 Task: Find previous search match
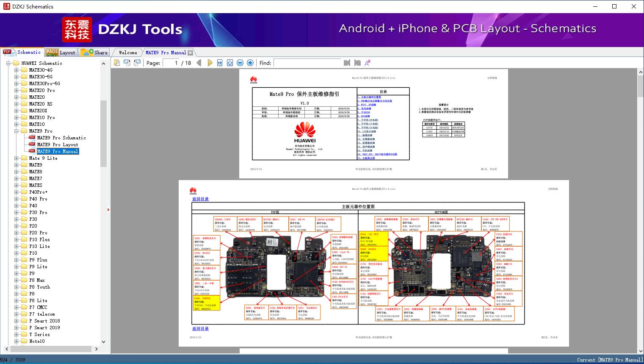[x=347, y=63]
